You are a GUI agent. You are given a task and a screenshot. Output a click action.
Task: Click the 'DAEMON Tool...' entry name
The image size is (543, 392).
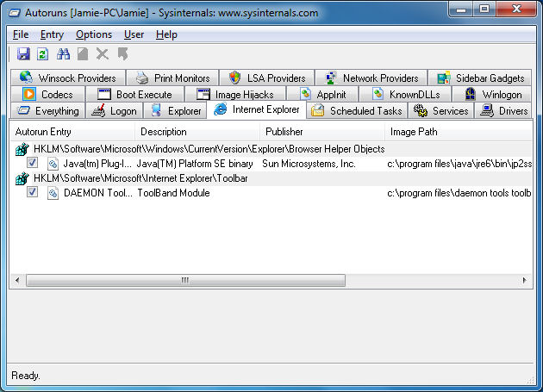click(98, 193)
